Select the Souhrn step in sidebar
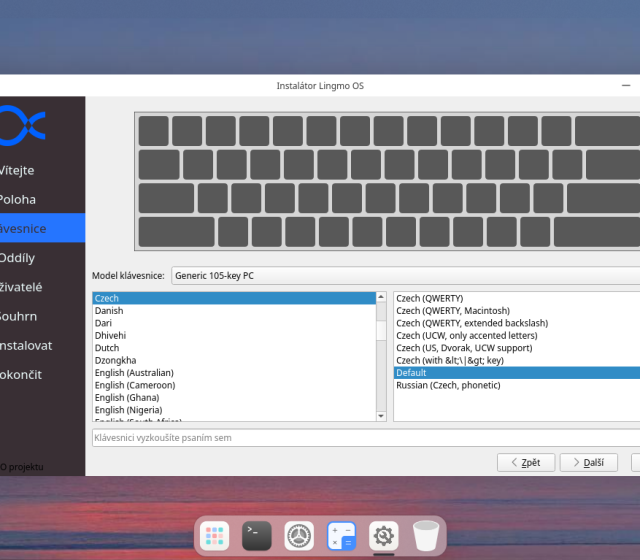This screenshot has width=640, height=560. point(18,316)
